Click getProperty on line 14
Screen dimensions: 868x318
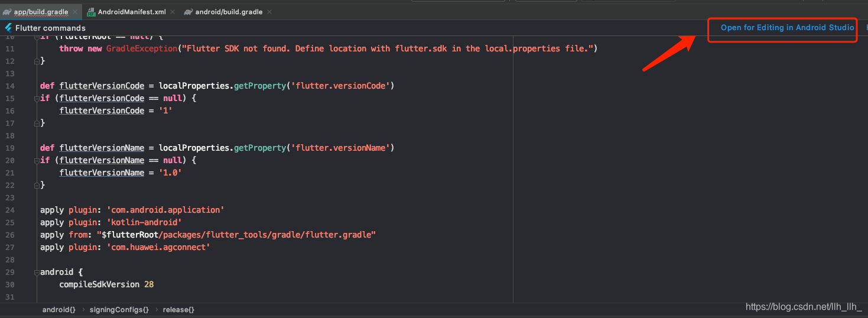(x=260, y=86)
